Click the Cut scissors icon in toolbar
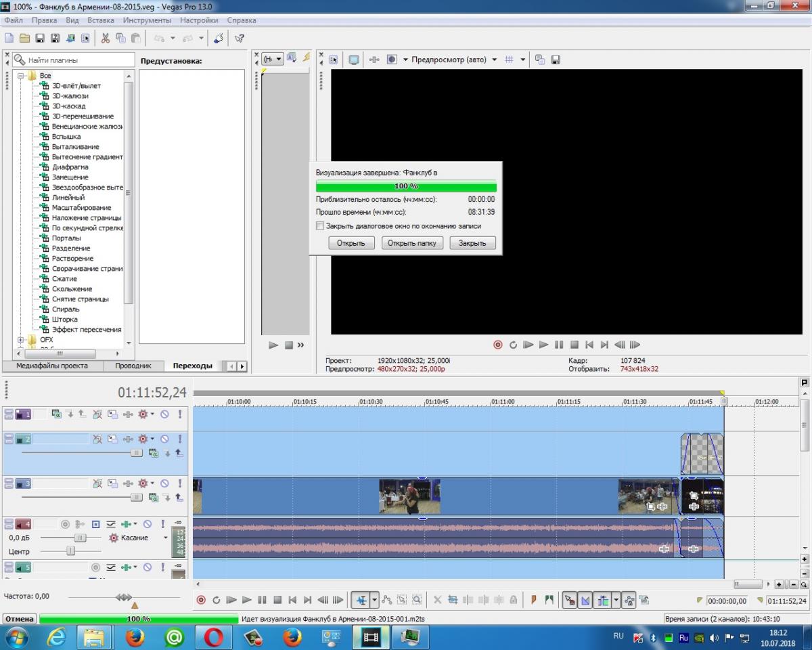Screen dimensions: 812x650 (x=106, y=39)
